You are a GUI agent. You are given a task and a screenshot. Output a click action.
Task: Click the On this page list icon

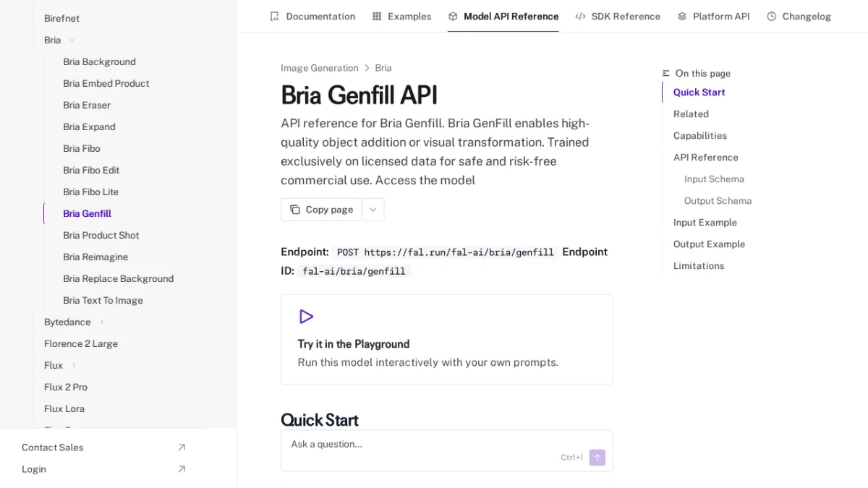[666, 73]
